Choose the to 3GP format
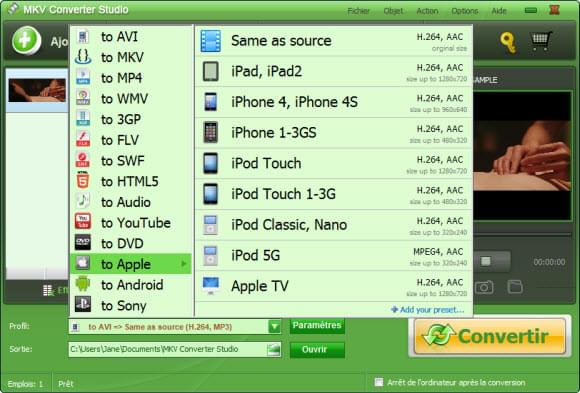The height and width of the screenshot is (393, 580). click(x=131, y=120)
